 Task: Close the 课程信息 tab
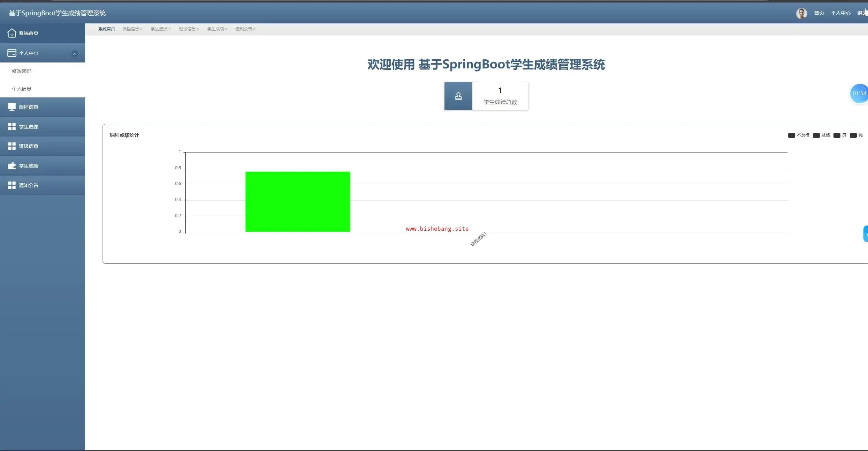click(141, 29)
